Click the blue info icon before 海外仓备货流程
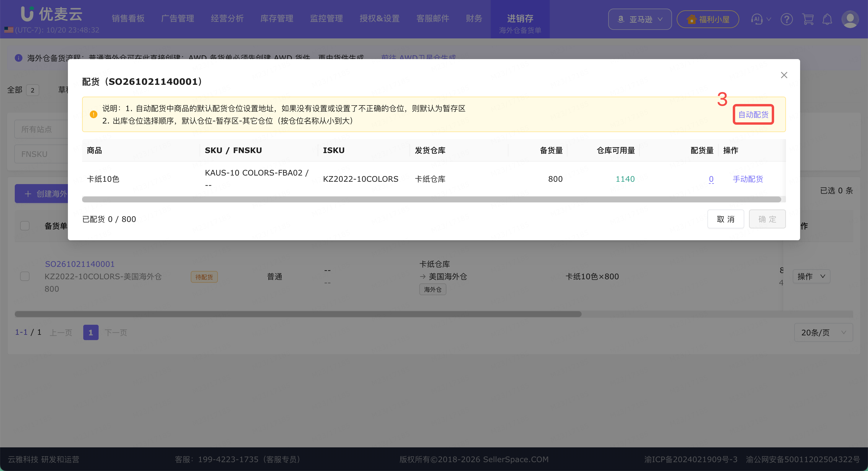 pyautogui.click(x=19, y=58)
